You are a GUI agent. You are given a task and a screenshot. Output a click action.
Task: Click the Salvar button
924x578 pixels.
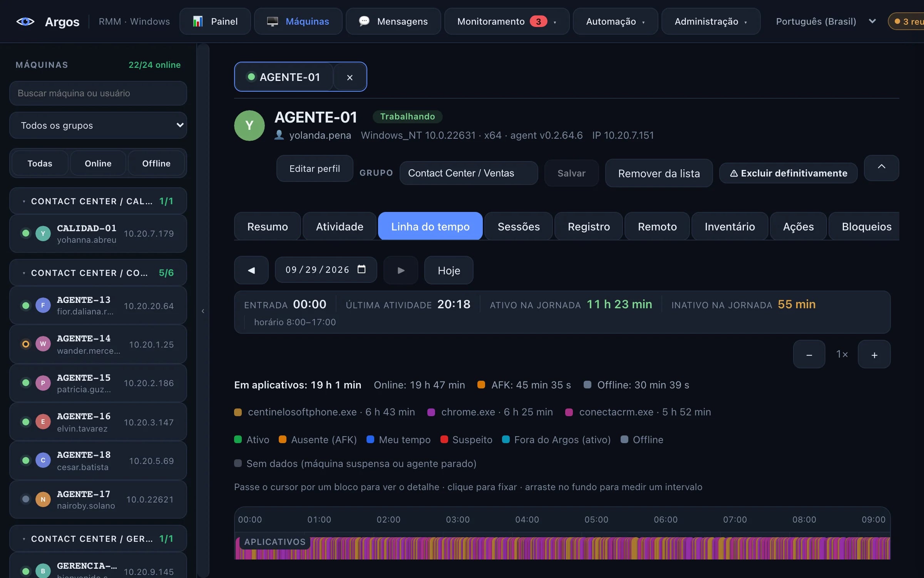tap(572, 173)
